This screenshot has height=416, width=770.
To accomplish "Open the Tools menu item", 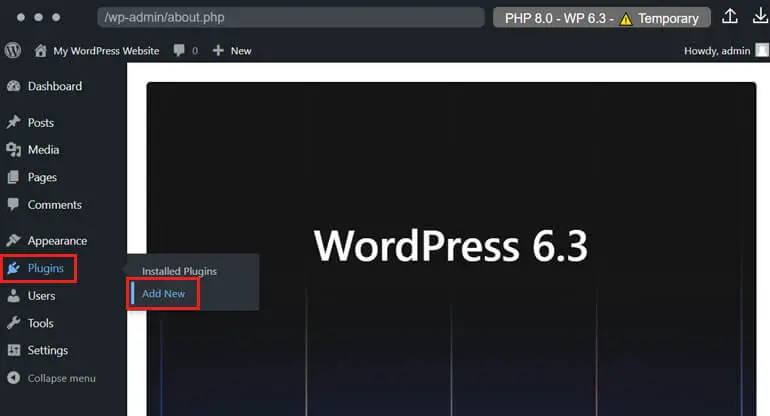I will click(x=40, y=323).
